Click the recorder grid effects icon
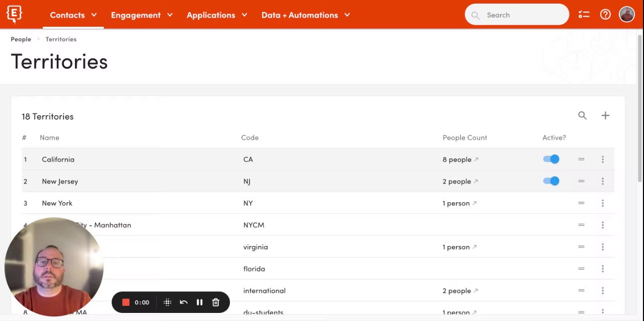 [168, 302]
